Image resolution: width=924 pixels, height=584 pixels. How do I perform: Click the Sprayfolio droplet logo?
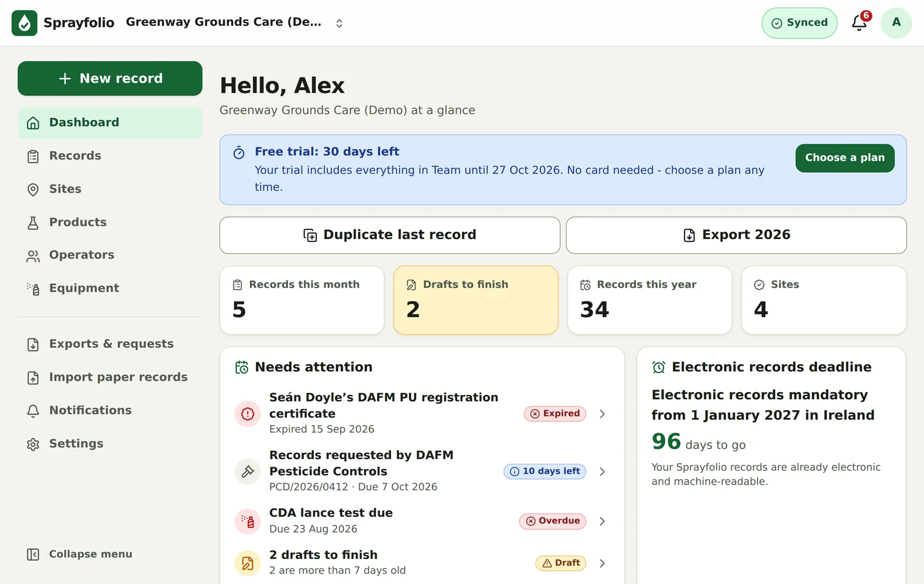pyautogui.click(x=24, y=23)
